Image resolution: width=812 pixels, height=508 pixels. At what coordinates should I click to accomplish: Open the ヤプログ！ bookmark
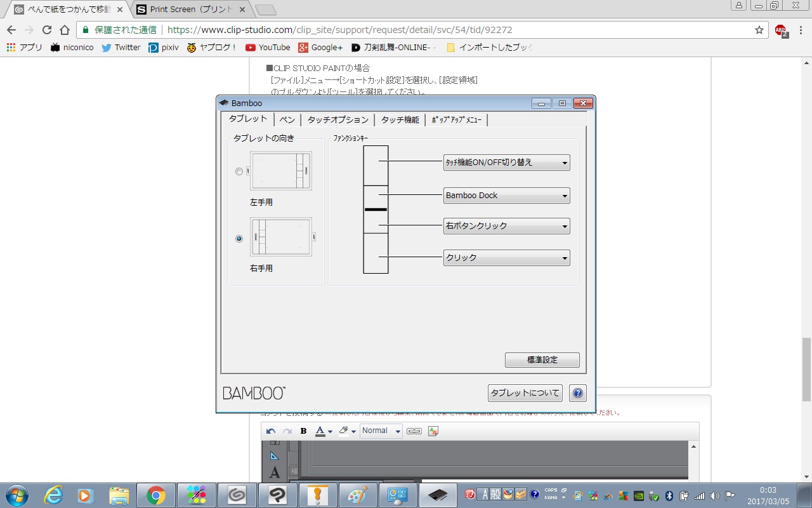point(212,48)
